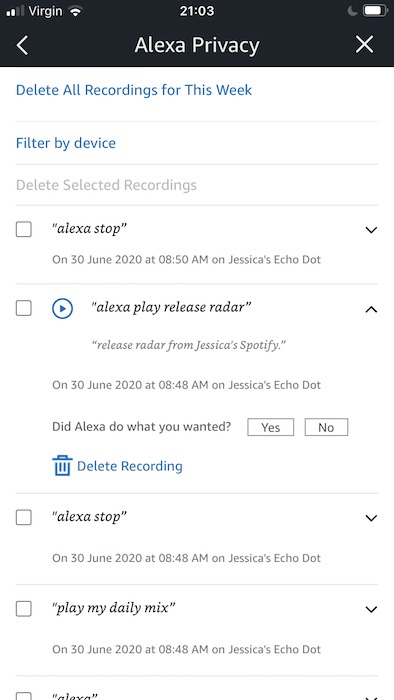Image resolution: width=394 pixels, height=700 pixels.
Task: Play the "alexa play release radar" recording
Action: point(62,308)
